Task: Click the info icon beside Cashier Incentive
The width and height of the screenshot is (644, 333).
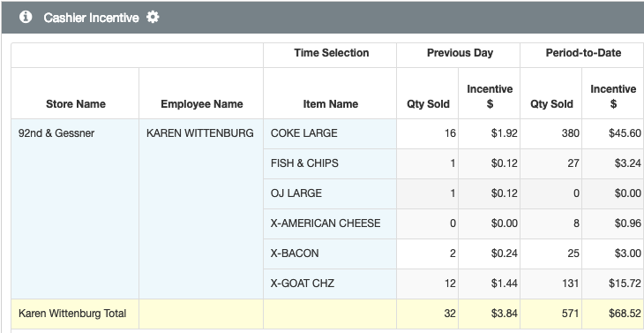Action: click(x=26, y=18)
